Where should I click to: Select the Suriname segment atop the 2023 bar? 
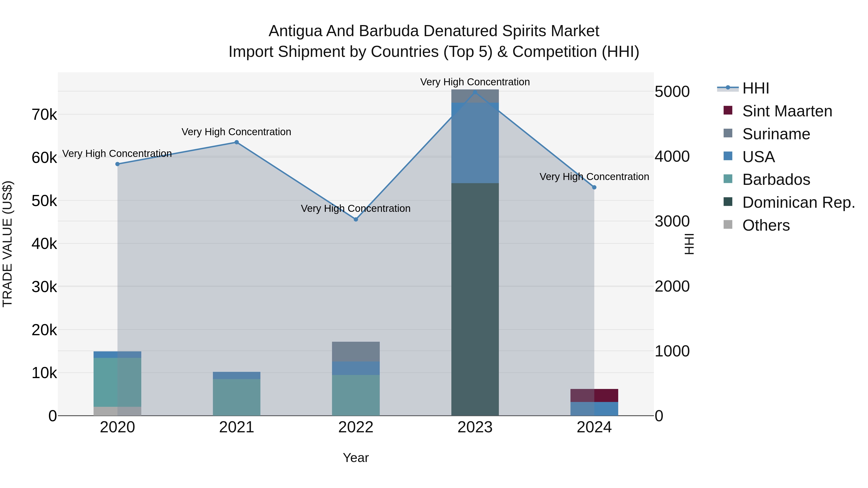pos(475,96)
